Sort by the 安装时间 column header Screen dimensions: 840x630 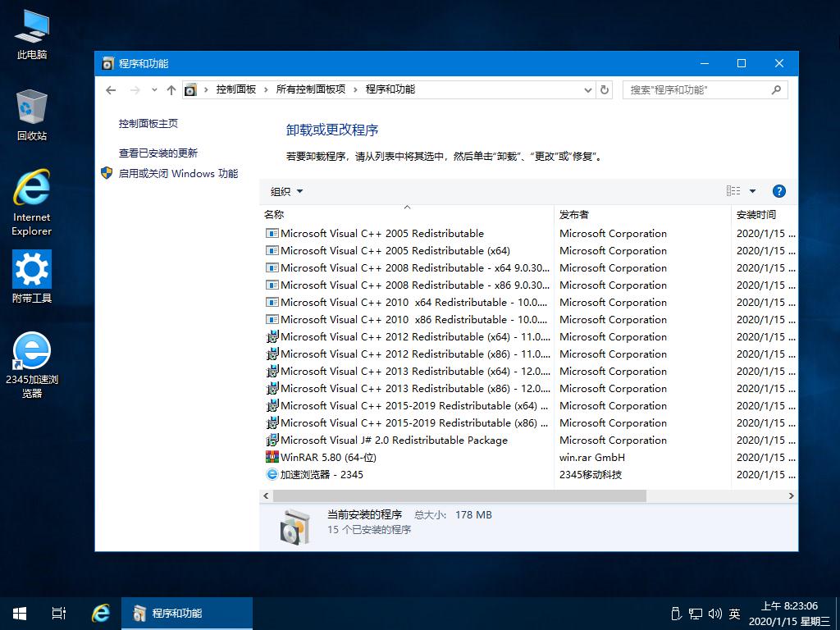click(765, 214)
